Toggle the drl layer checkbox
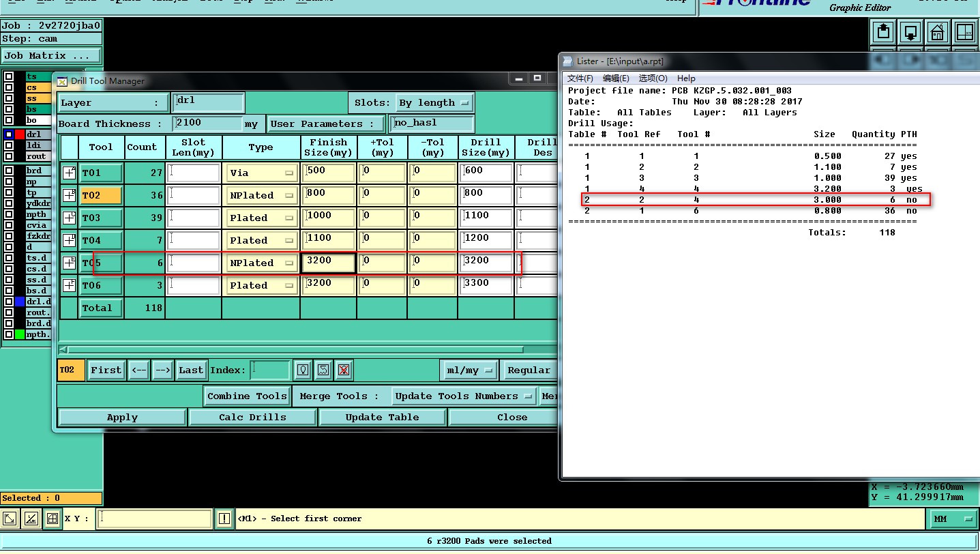This screenshot has width=980, height=554. click(x=9, y=134)
